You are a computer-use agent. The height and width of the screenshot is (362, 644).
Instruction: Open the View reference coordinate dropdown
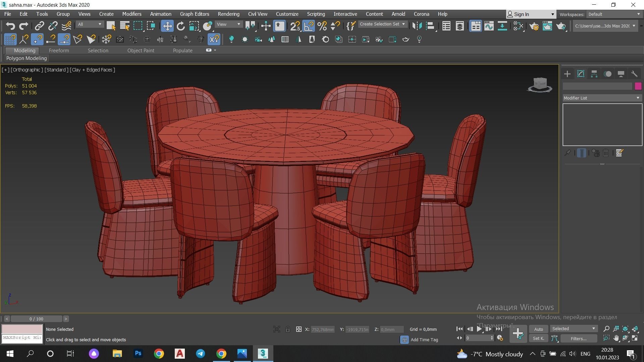(x=229, y=24)
